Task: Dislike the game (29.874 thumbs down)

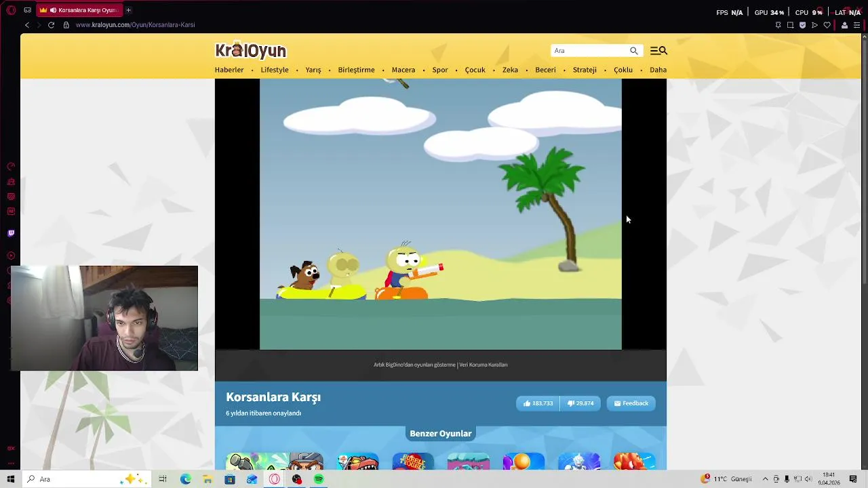Action: click(x=580, y=403)
